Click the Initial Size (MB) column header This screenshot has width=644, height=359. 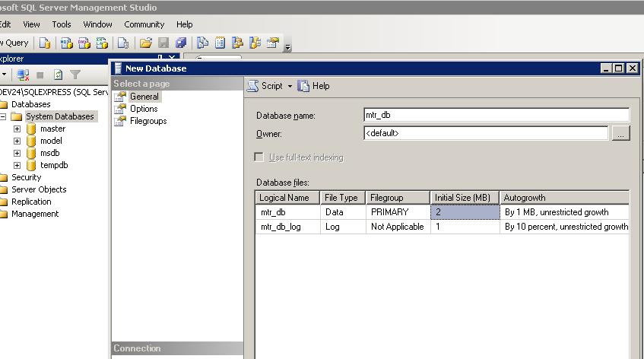[x=465, y=198]
